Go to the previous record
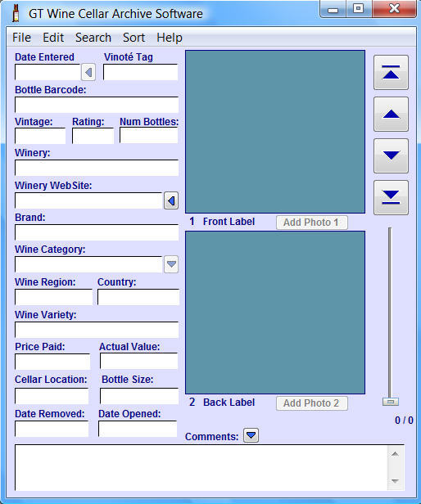The width and height of the screenshot is (421, 504). point(391,114)
